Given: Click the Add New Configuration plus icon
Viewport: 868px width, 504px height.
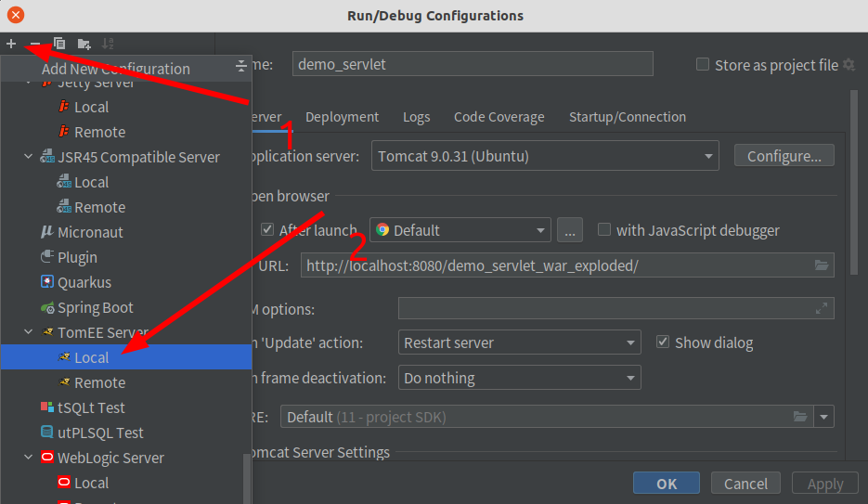Looking at the screenshot, I should pyautogui.click(x=11, y=43).
